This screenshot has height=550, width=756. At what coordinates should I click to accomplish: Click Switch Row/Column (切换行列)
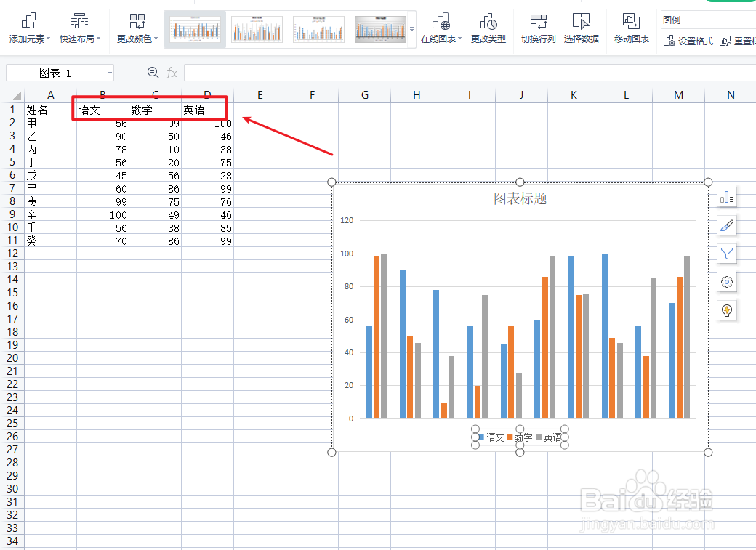tap(539, 28)
